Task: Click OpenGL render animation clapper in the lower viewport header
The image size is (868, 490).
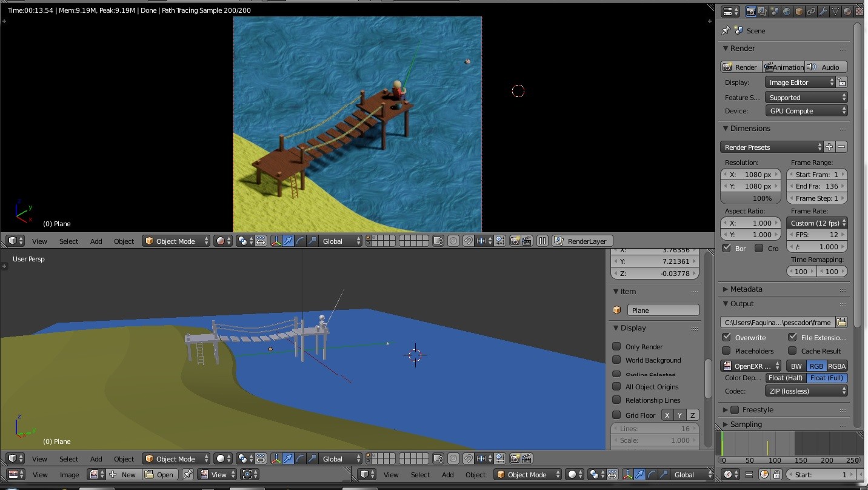Action: pos(527,458)
